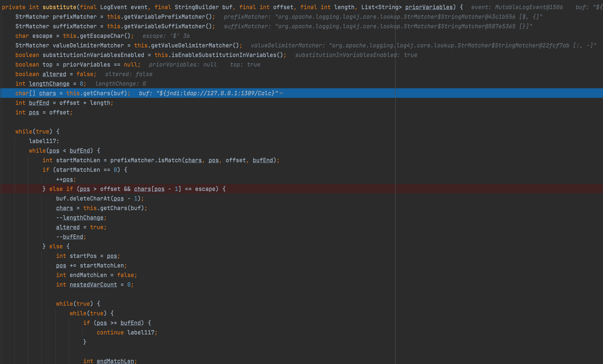603x364 pixels.
Task: Click the lengthChange variable declaration
Action: point(49,84)
